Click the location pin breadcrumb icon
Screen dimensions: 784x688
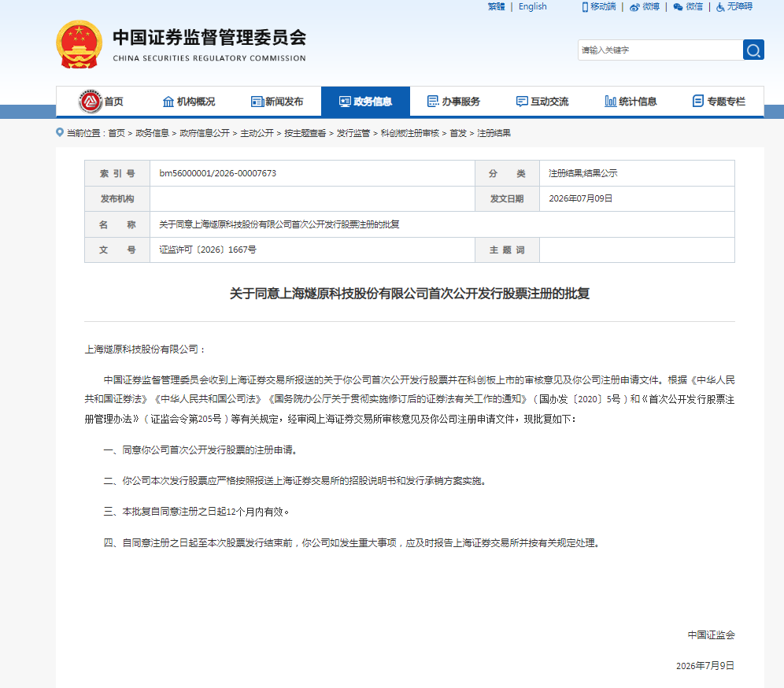pyautogui.click(x=60, y=132)
